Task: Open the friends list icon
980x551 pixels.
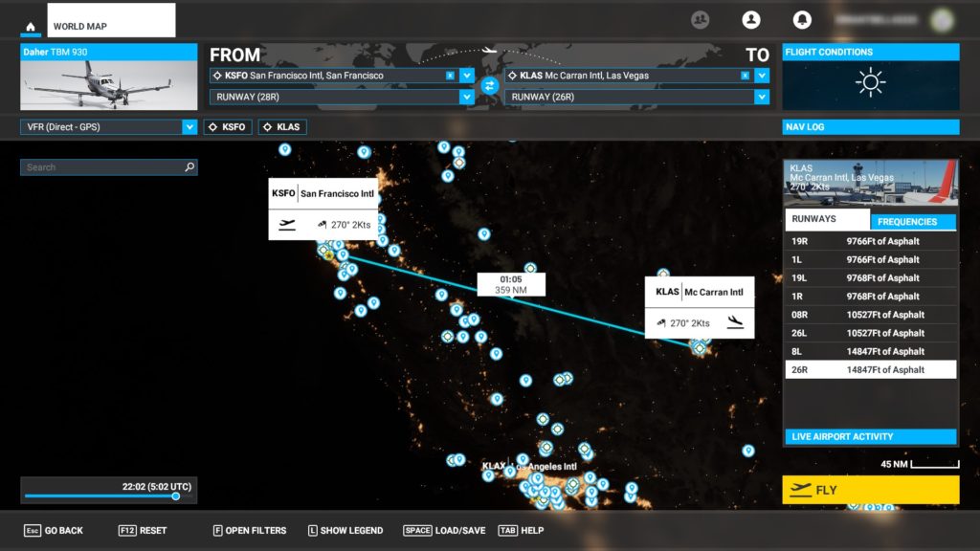Action: tap(701, 20)
